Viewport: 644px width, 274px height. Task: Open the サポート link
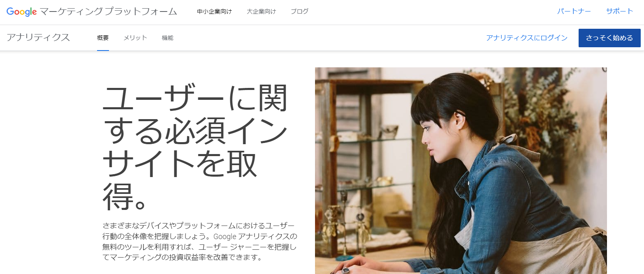point(620,12)
